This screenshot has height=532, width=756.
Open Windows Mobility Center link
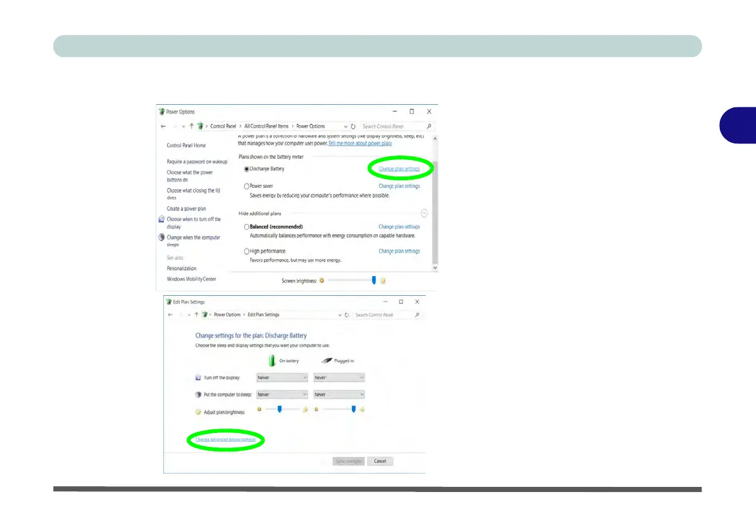[x=191, y=279]
